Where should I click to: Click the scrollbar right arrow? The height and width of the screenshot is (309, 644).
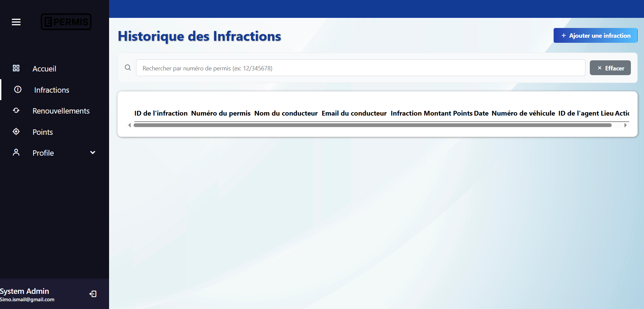tap(625, 125)
